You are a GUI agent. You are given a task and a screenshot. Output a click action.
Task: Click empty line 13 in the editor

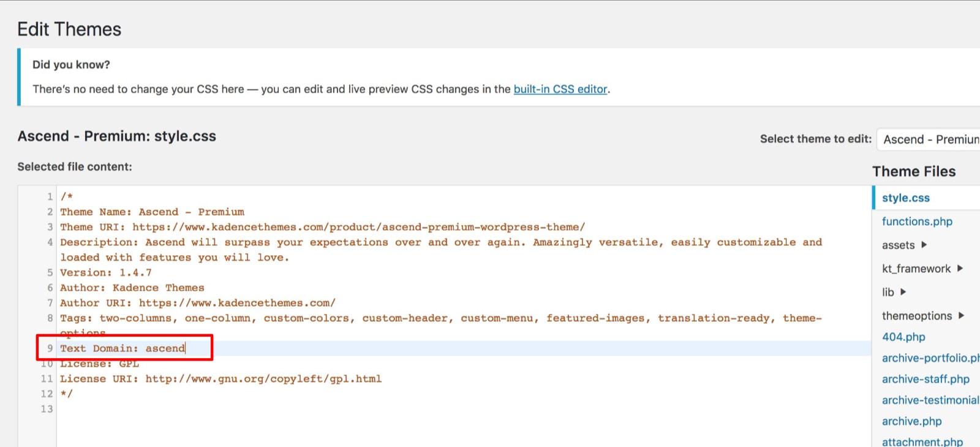(x=245, y=409)
